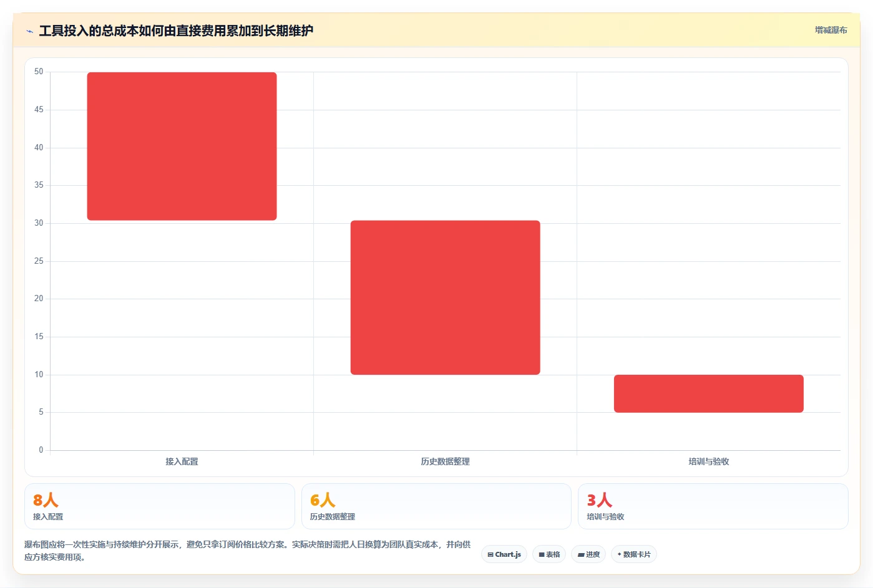The image size is (873, 588).
Task: Open the 3人 培训与验收 data card
Action: [x=713, y=506]
